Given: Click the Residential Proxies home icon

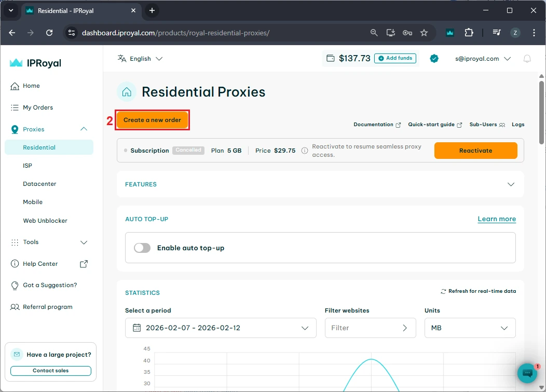Looking at the screenshot, I should point(126,92).
